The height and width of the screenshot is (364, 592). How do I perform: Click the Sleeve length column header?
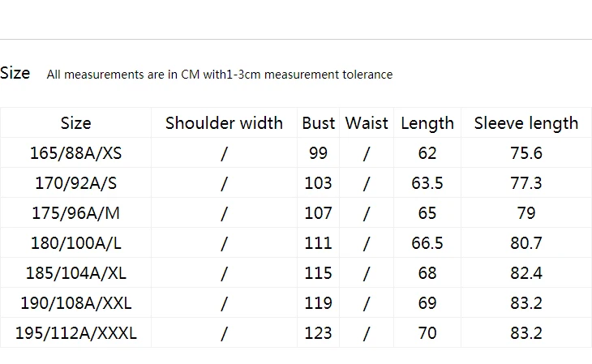click(526, 124)
